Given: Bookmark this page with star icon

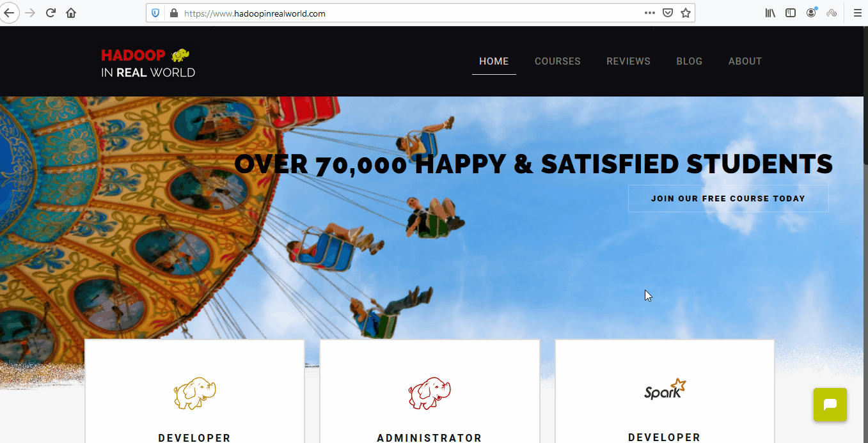Looking at the screenshot, I should 686,13.
